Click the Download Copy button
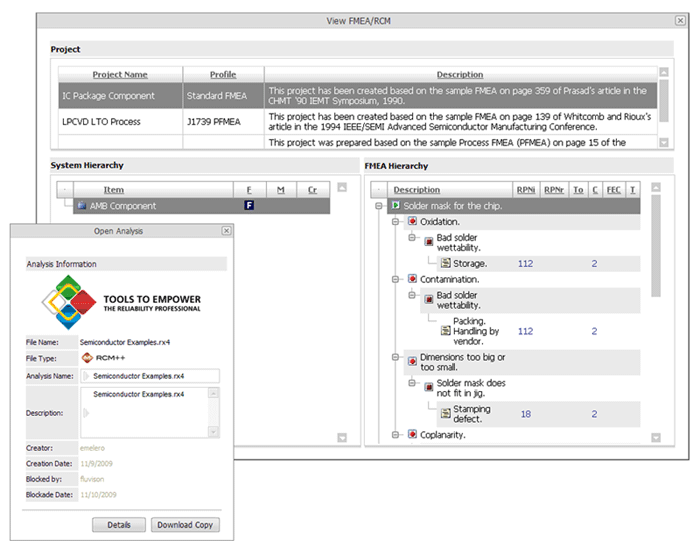The height and width of the screenshot is (547, 700). coord(186,525)
